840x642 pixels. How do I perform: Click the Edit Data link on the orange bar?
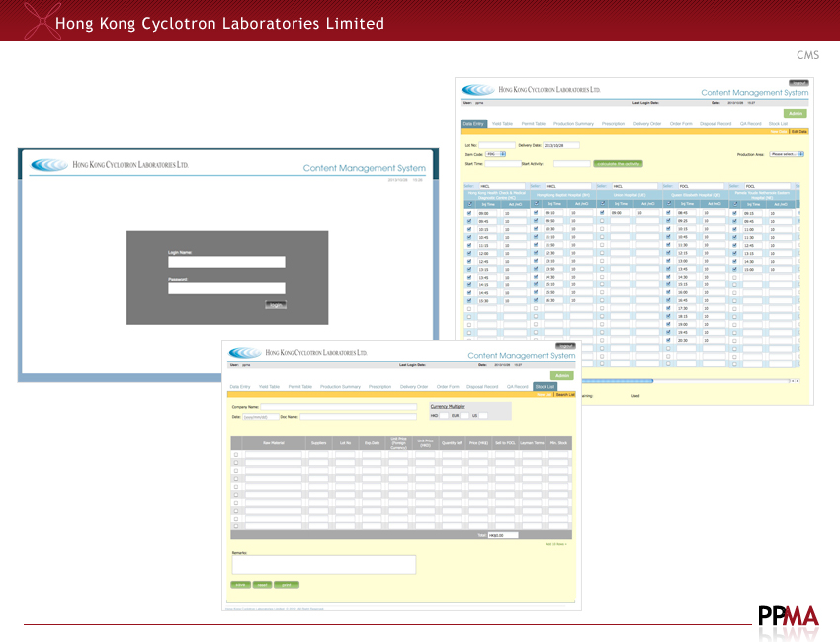tap(799, 131)
